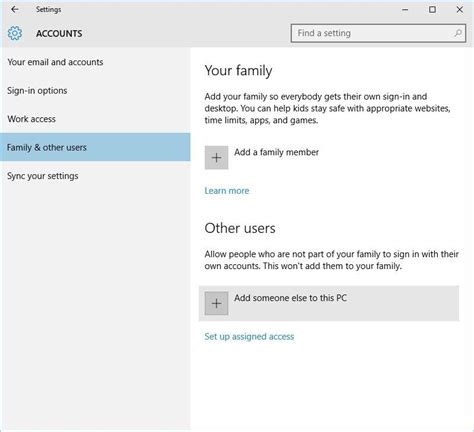
Task: Open Sign-in options section
Action: 95,90
